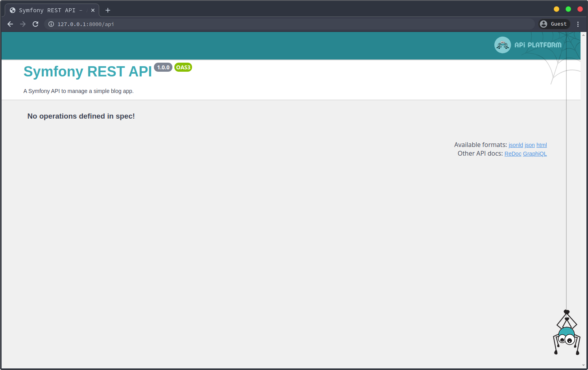Click the browser back arrow
Viewport: 588px width, 370px height.
pyautogui.click(x=10, y=24)
